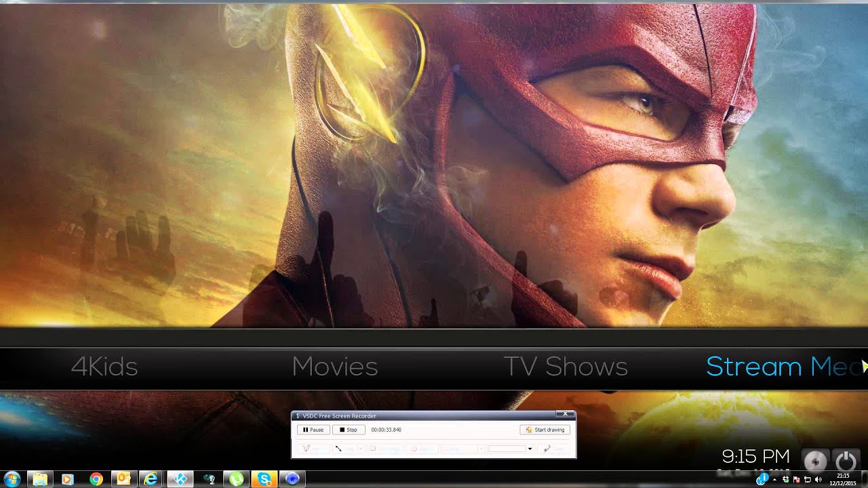This screenshot has height=488, width=868.
Task: Select the highlighted Stream Media menu item
Action: click(x=787, y=367)
